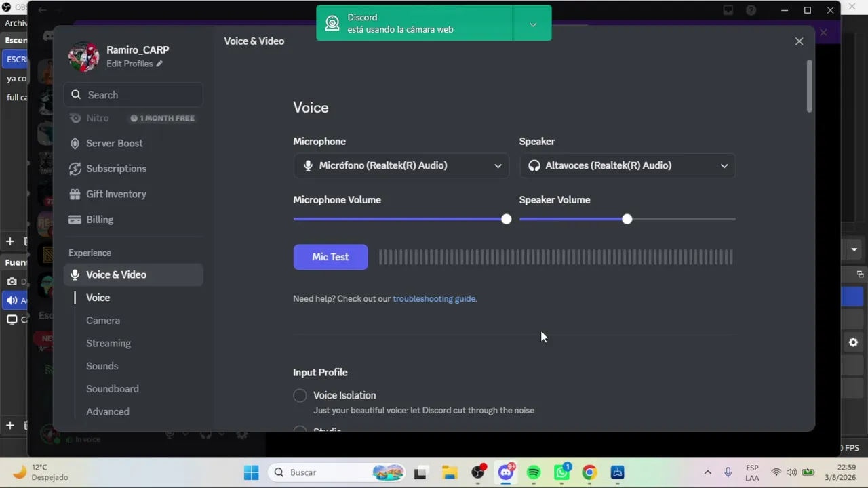
Task: Click the battery icon in system tray
Action: pyautogui.click(x=808, y=472)
